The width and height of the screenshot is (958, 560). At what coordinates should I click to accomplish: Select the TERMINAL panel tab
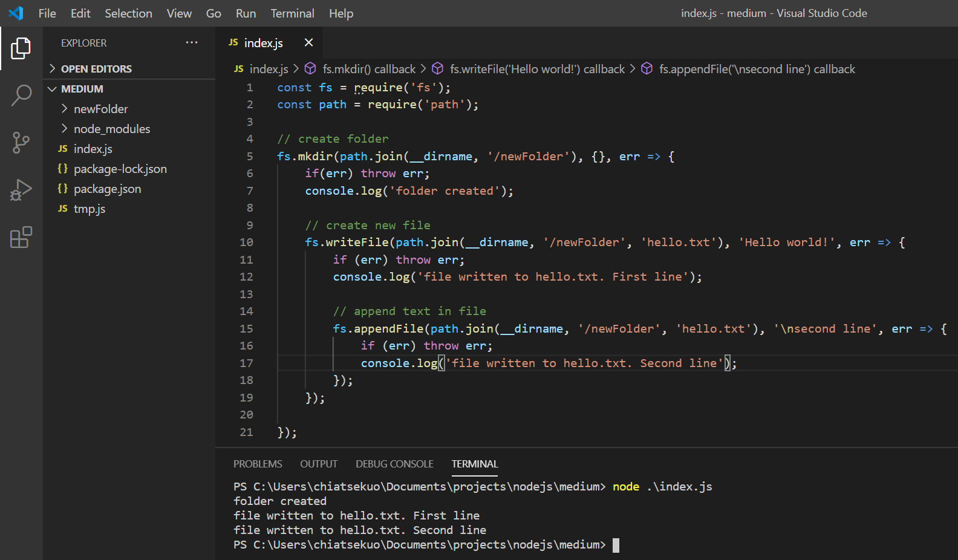(475, 464)
